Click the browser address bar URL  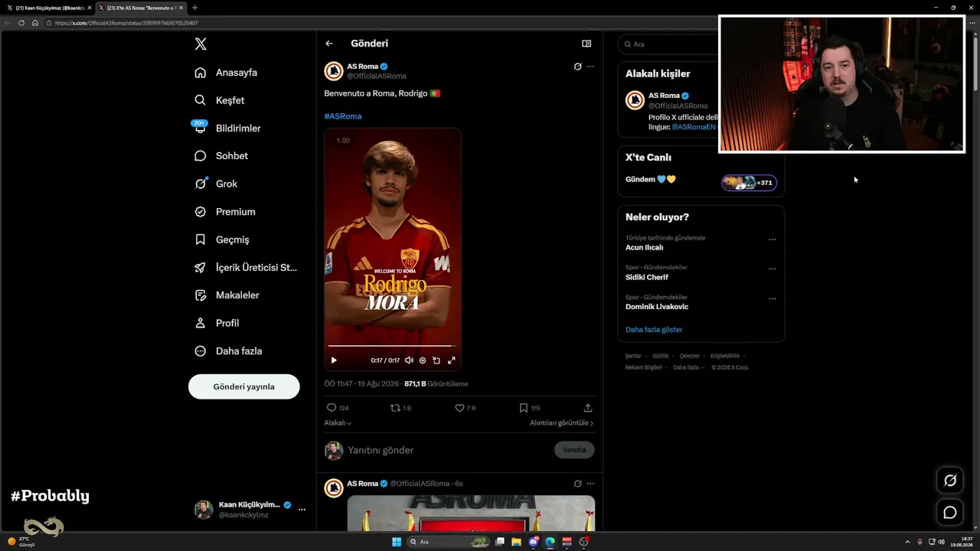click(126, 23)
